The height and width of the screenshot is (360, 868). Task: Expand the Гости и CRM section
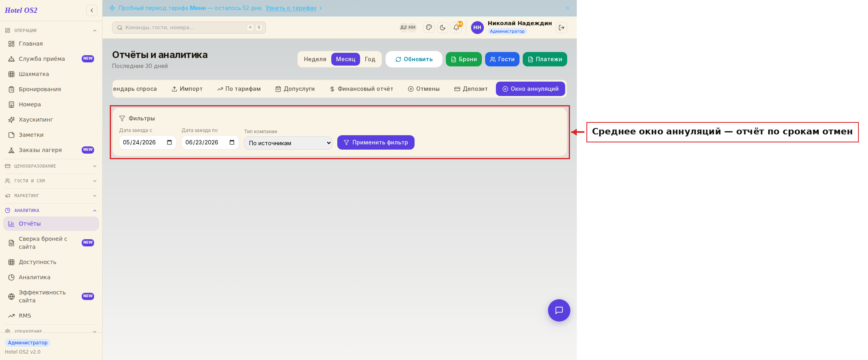[x=50, y=181]
